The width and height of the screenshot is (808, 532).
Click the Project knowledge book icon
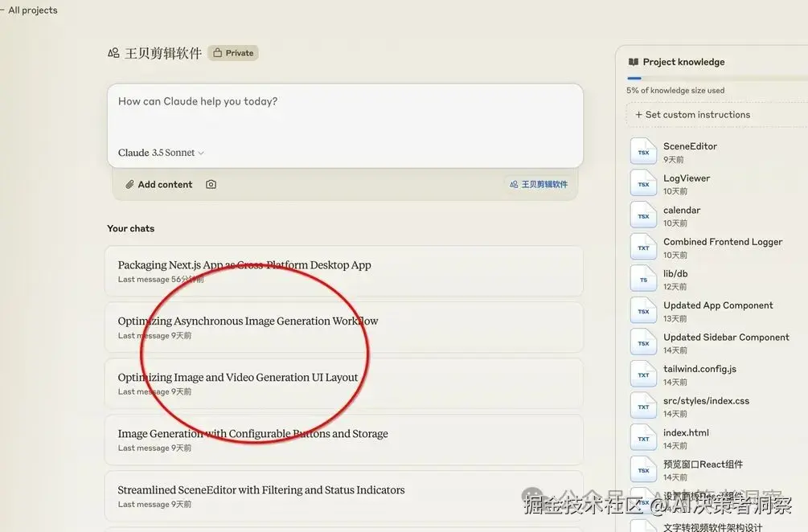pyautogui.click(x=634, y=62)
